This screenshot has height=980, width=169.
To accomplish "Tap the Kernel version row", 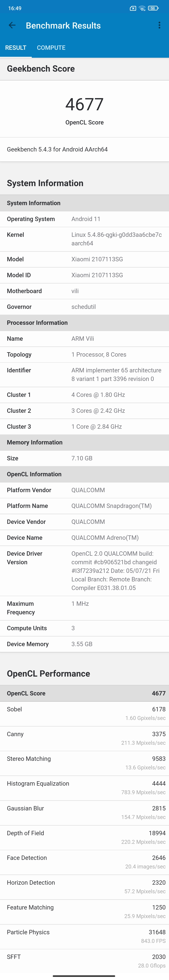I will click(84, 239).
